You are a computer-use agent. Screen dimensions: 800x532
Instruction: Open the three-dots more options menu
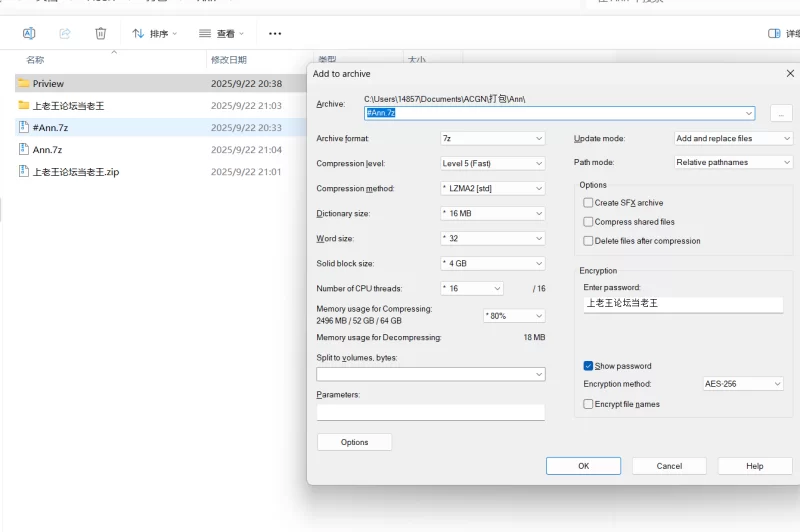pyautogui.click(x=277, y=33)
